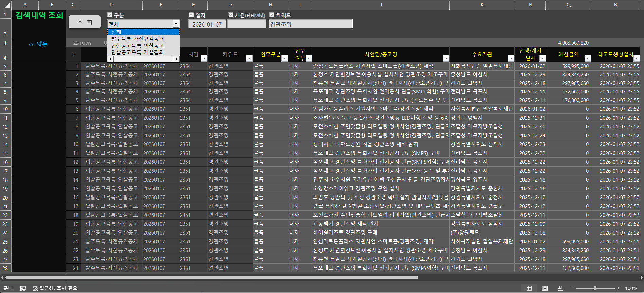Toggle the 일자 checkbox
644x293 pixels.
(x=191, y=15)
